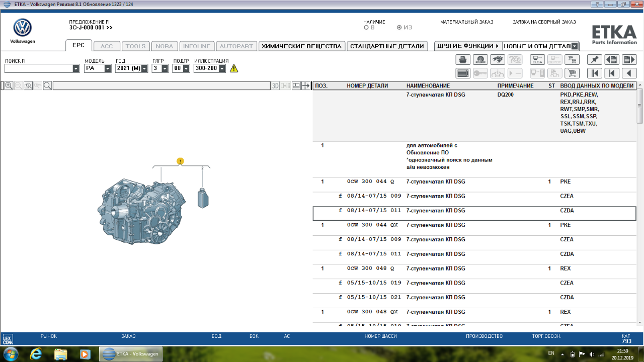Open the ДРУГИЕ ФУНКЦИИ menu
Screen dimensions: 644x362
coord(468,46)
